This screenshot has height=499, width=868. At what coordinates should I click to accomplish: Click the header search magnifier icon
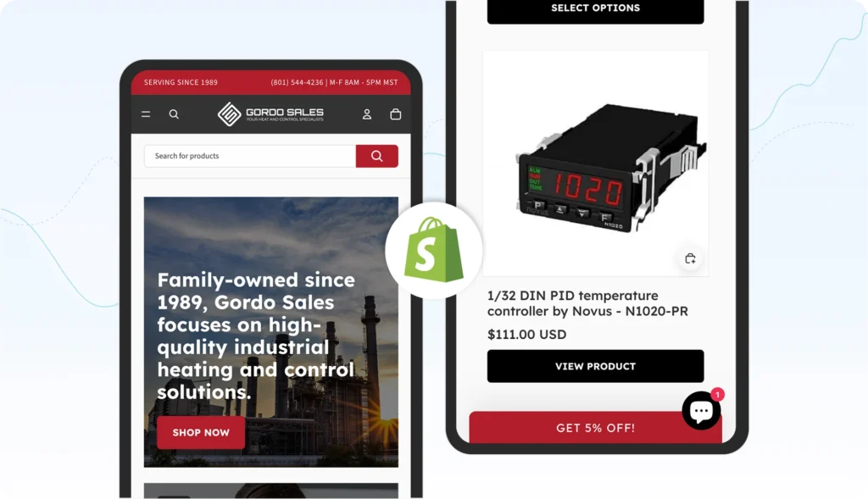pos(174,114)
